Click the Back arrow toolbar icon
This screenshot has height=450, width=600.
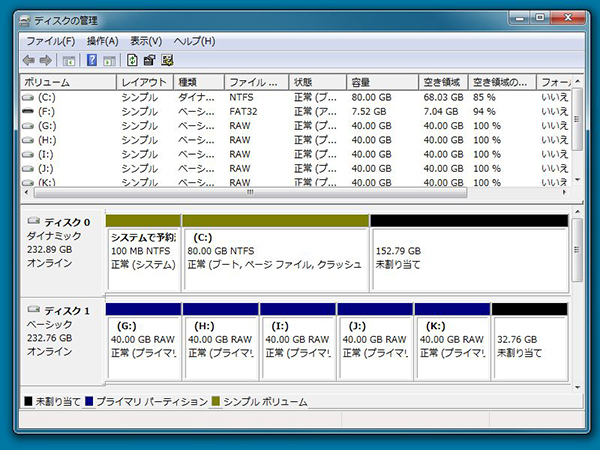coord(29,60)
